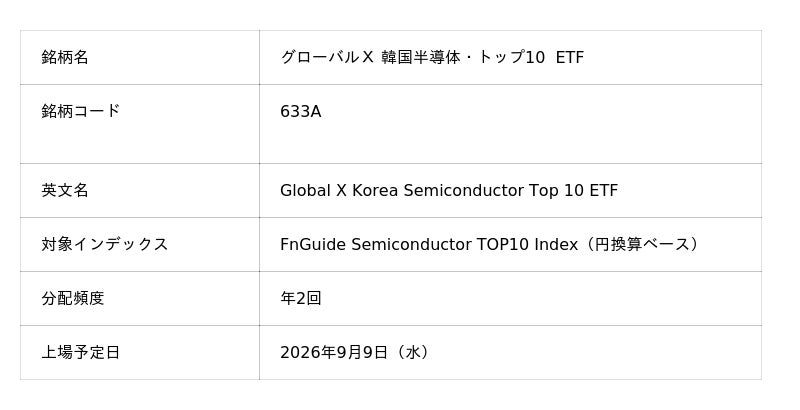Click the 分配頻度 label cell
Image resolution: width=800 pixels, height=410 pixels.
pos(140,299)
